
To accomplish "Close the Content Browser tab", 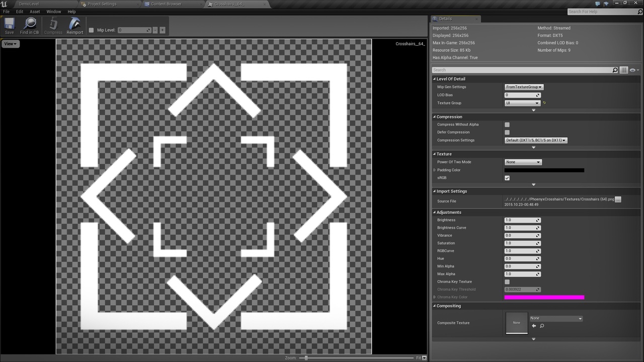I will point(201,4).
